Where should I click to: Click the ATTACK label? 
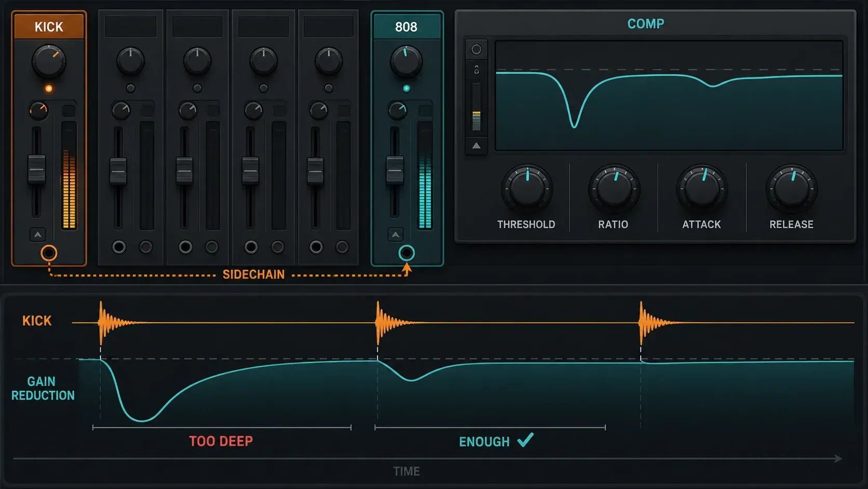[x=701, y=224]
